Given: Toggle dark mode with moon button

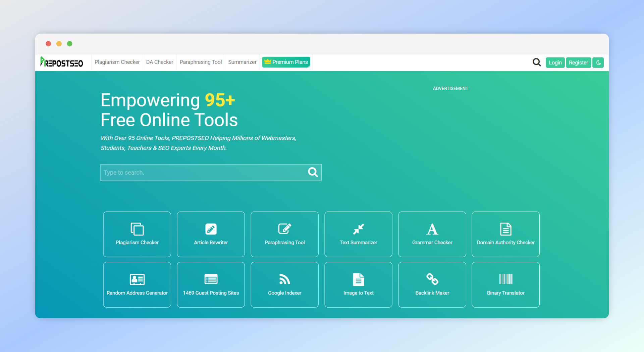Looking at the screenshot, I should 598,62.
